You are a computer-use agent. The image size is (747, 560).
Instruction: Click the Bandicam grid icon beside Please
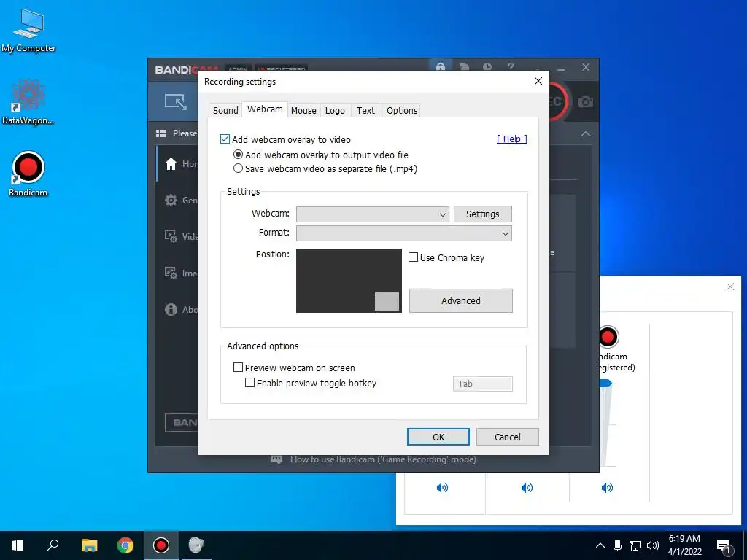(161, 133)
